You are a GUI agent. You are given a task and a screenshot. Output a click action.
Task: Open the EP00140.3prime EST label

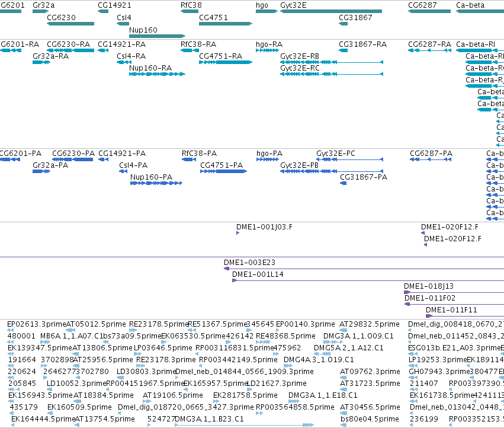tap(306, 324)
